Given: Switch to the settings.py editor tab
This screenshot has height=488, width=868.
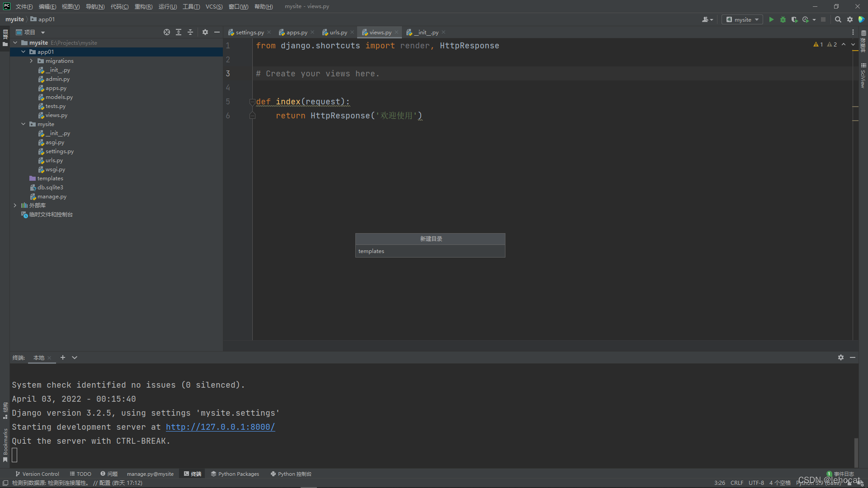Looking at the screenshot, I should [249, 33].
